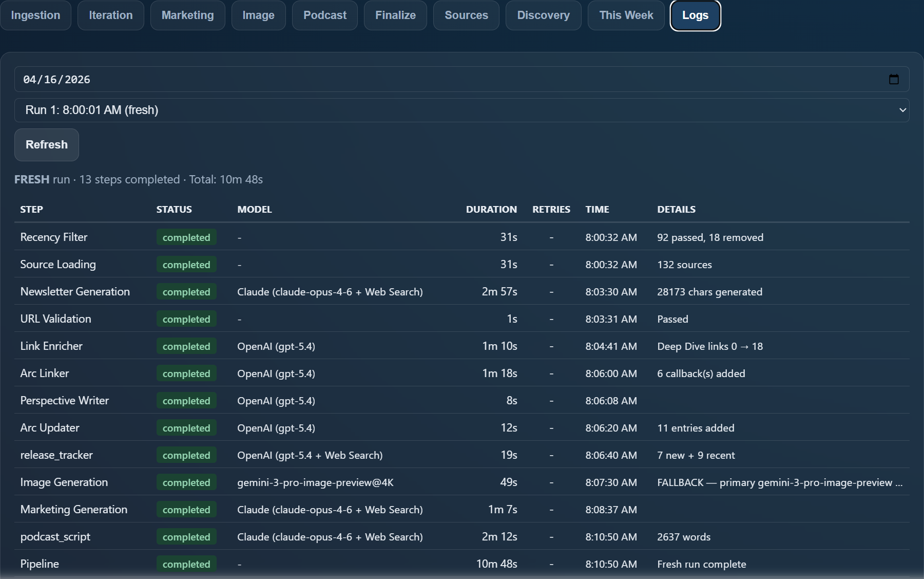Switch to the Iteration tab
Viewport: 924px width, 579px height.
[x=111, y=15]
